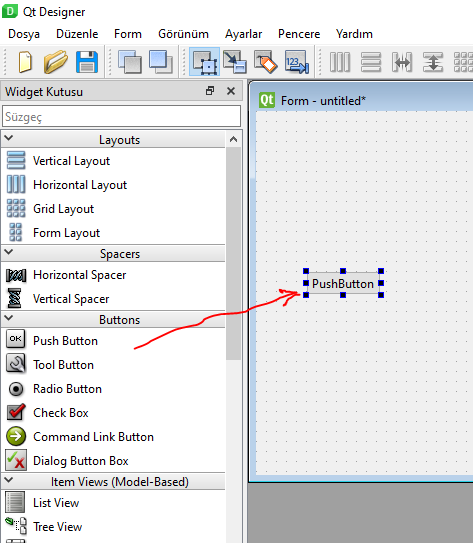
Task: Select the Form Layout label
Action: (66, 233)
